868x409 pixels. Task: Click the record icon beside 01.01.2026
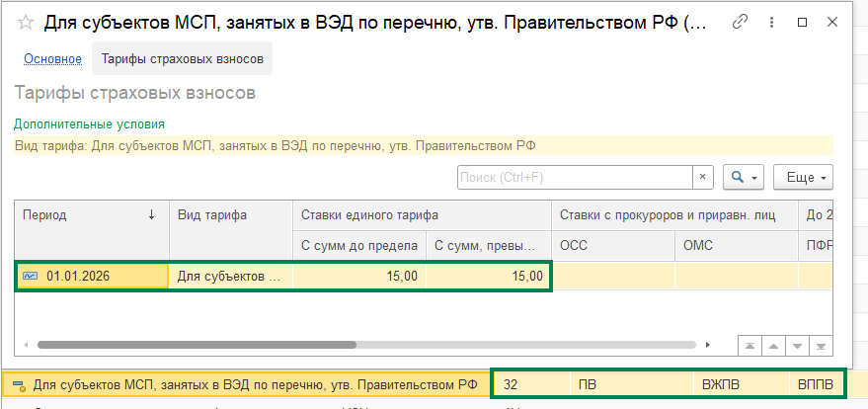tap(30, 276)
